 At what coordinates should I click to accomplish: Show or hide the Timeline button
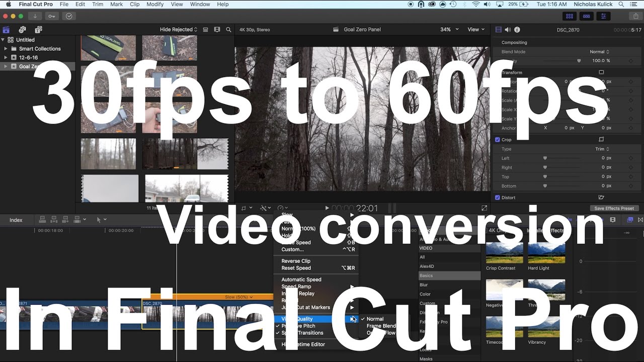587,16
